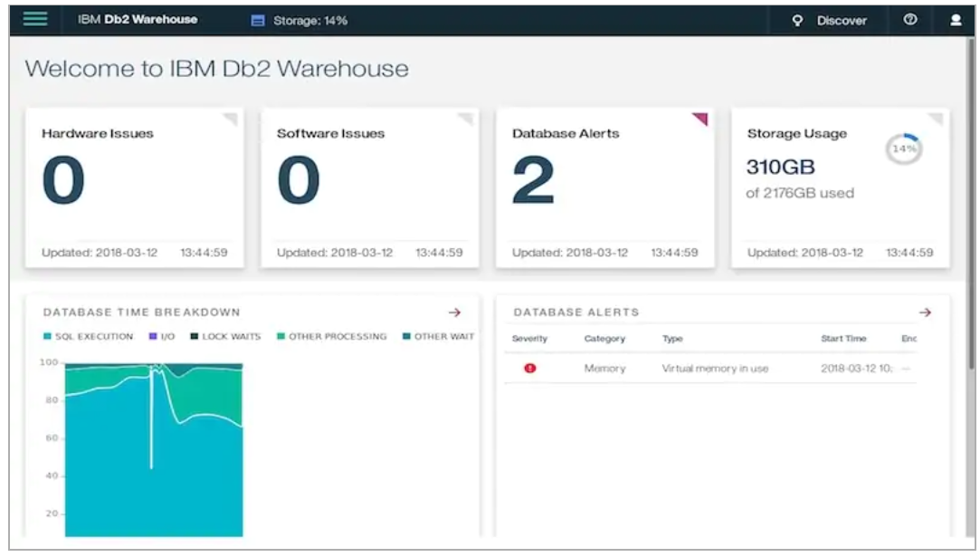Expand the Database Alerts card corner flap

coord(700,118)
